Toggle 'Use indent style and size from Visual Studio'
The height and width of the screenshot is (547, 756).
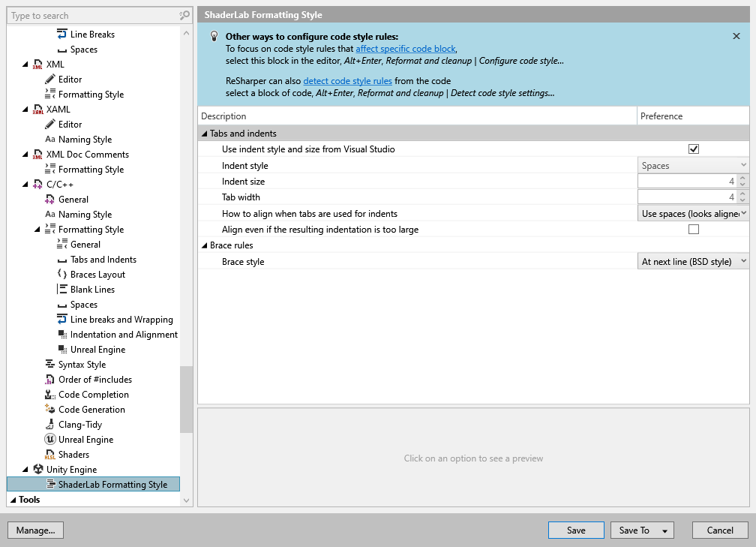pyautogui.click(x=694, y=149)
